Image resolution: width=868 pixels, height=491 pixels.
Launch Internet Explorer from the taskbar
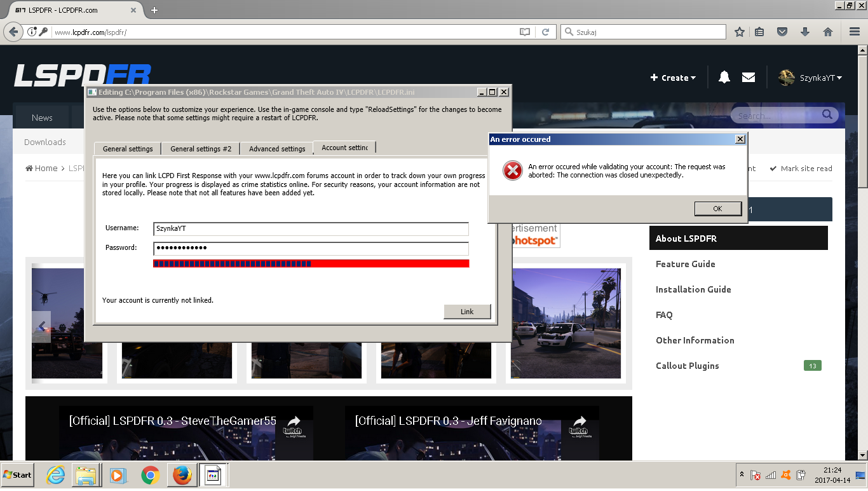point(56,475)
